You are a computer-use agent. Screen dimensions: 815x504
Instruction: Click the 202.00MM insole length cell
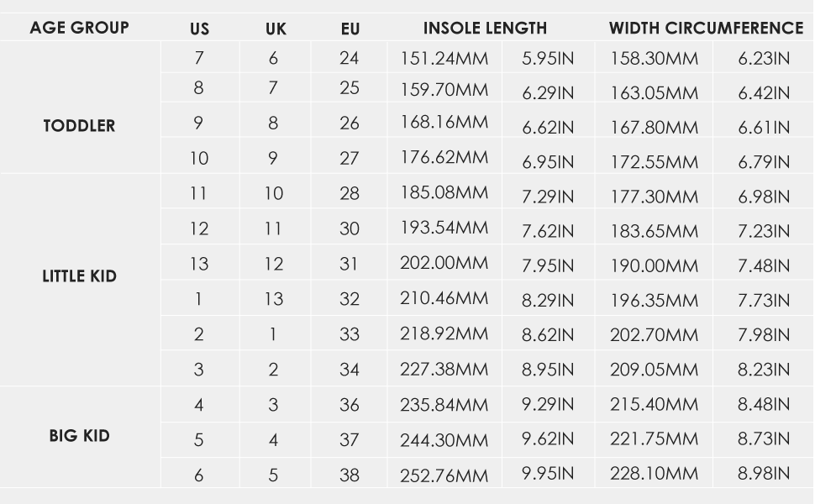tap(444, 263)
